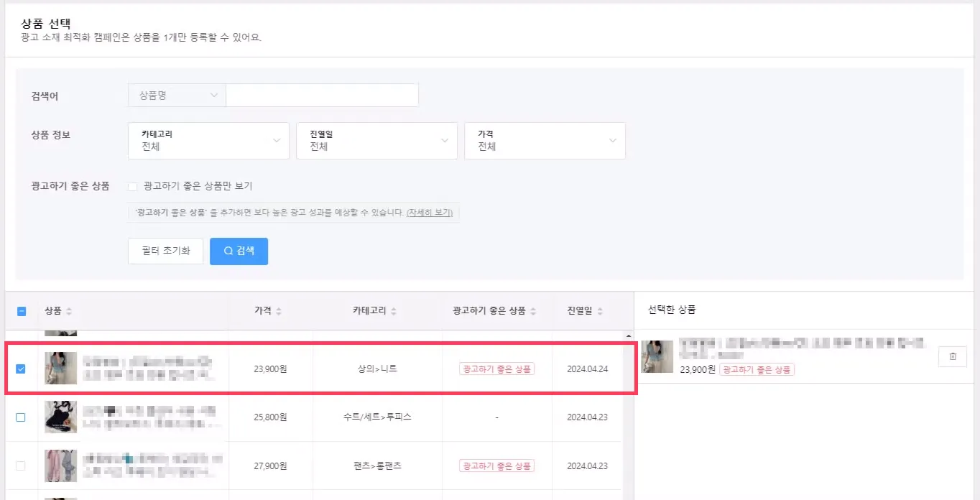Open the selected product thumbnail in right panel
This screenshot has height=500, width=980.
click(657, 356)
